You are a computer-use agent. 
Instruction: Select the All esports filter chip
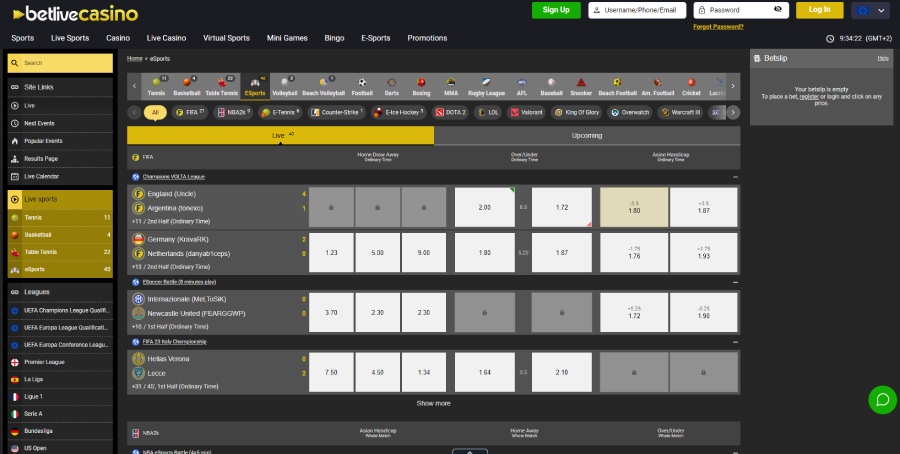[x=155, y=112]
